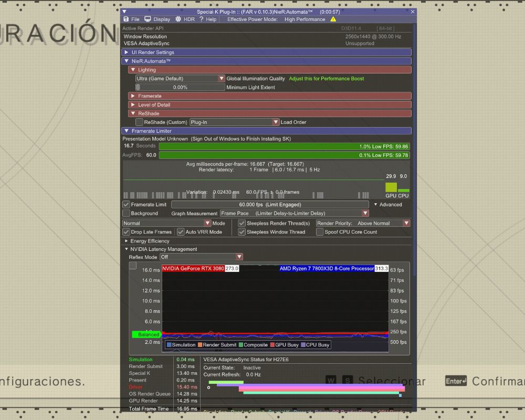Viewport: 525px width, 420px height.
Task: Toggle Spoof CPU Core Count checkbox
Action: [320, 232]
